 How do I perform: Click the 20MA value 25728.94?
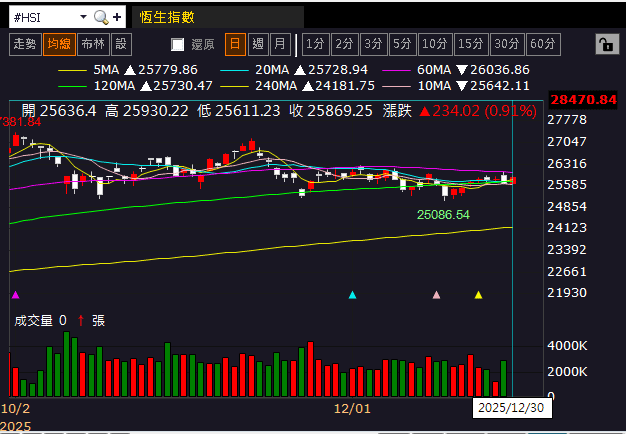click(338, 70)
